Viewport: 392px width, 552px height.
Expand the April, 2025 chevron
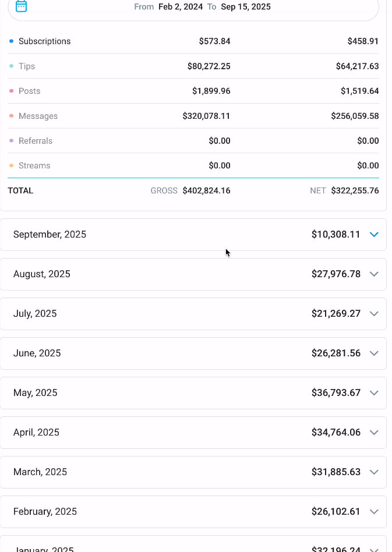(x=374, y=433)
